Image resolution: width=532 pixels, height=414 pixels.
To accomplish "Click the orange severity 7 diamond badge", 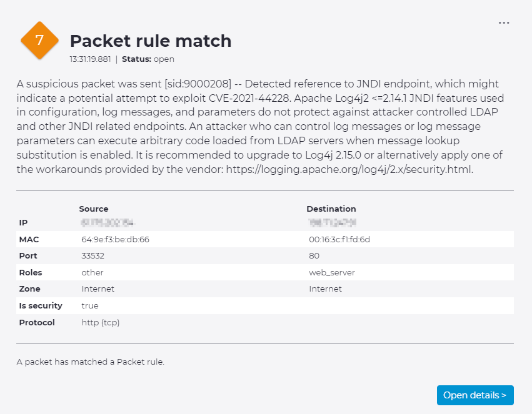I will click(39, 41).
